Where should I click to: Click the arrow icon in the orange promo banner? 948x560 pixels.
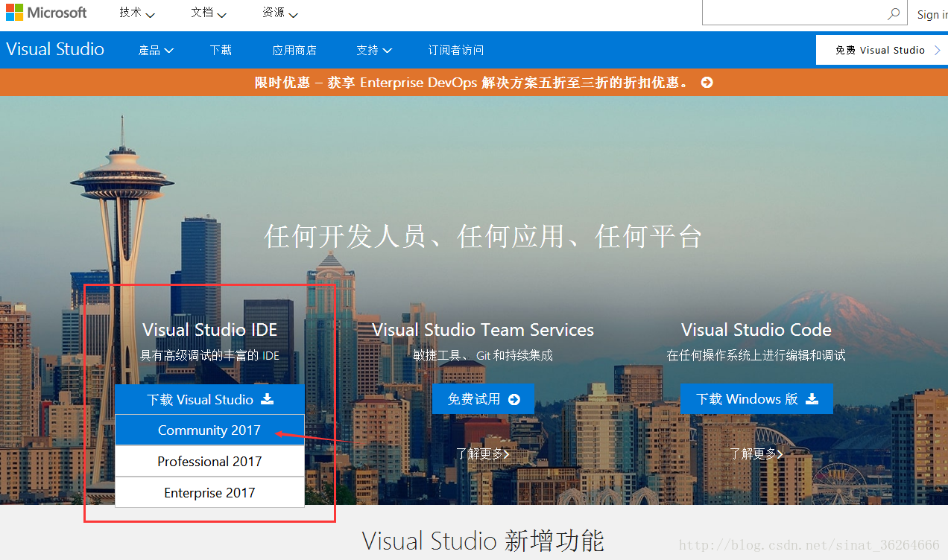(707, 83)
